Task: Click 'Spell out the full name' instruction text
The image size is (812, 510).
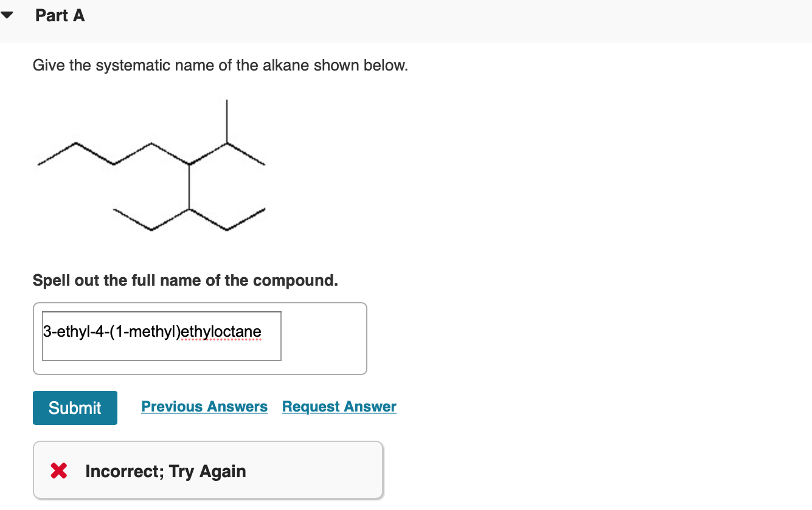Action: point(185,280)
